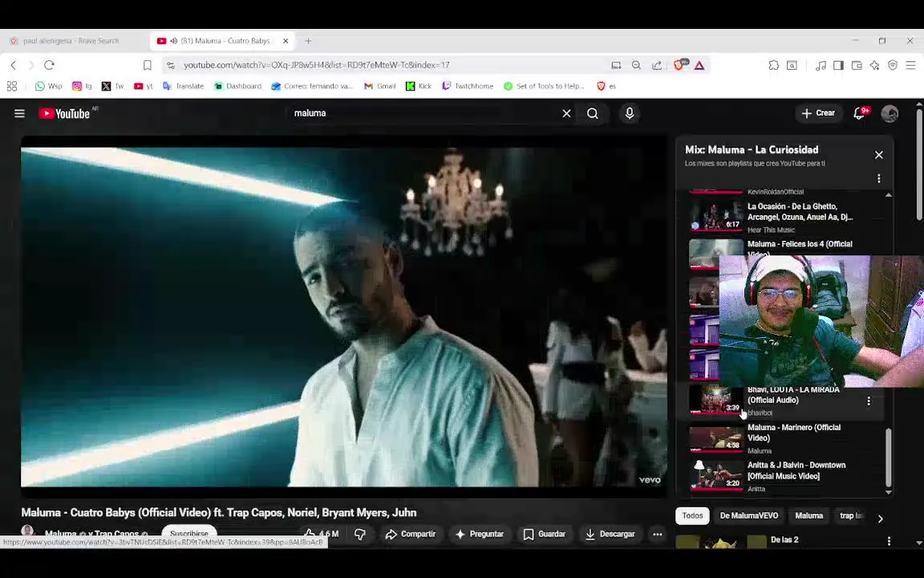The image size is (924, 578).
Task: Open the Tw bookmark
Action: 112,86
